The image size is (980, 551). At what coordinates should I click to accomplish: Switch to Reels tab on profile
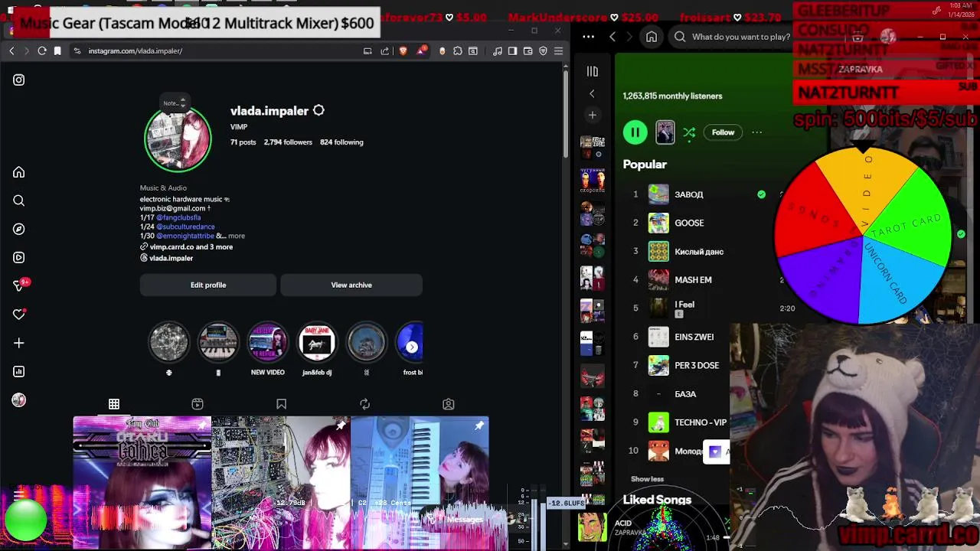tap(198, 403)
